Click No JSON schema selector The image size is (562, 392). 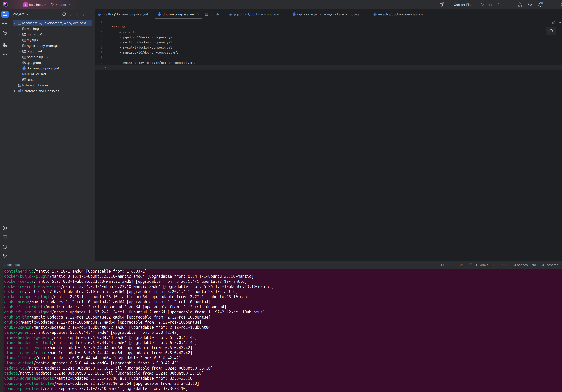click(x=545, y=265)
